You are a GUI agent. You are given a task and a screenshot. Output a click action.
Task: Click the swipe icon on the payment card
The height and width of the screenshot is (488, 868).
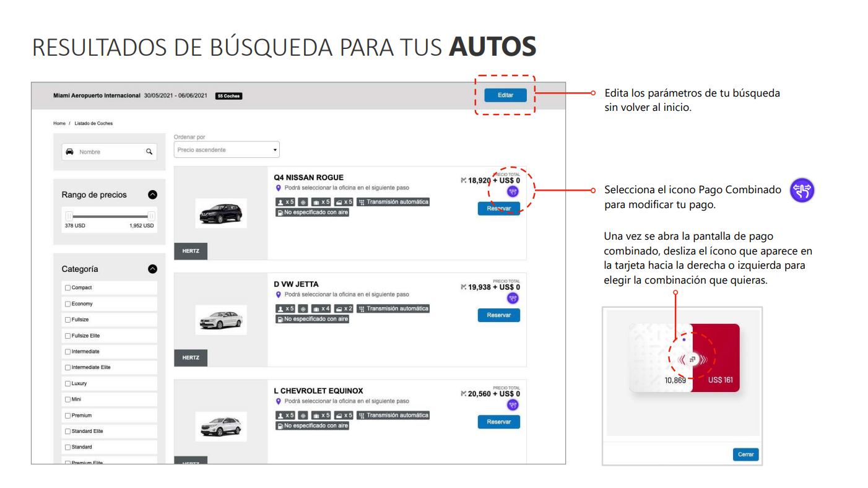click(693, 359)
